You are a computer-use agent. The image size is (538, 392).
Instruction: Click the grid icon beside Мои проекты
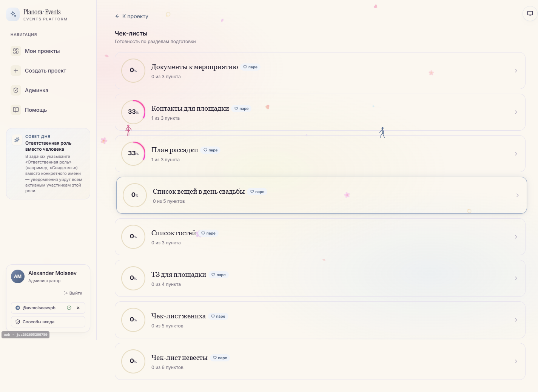[x=16, y=51]
